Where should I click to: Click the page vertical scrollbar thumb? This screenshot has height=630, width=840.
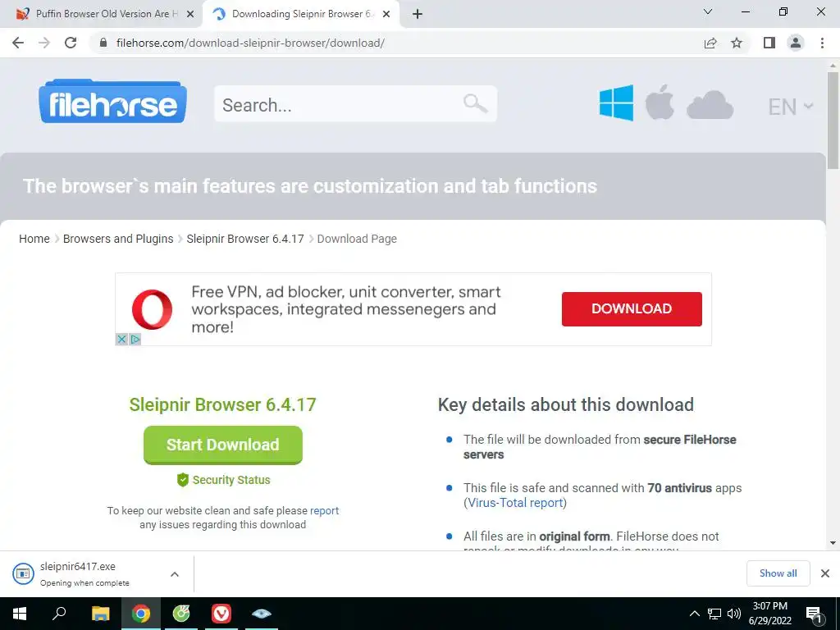[x=833, y=121]
